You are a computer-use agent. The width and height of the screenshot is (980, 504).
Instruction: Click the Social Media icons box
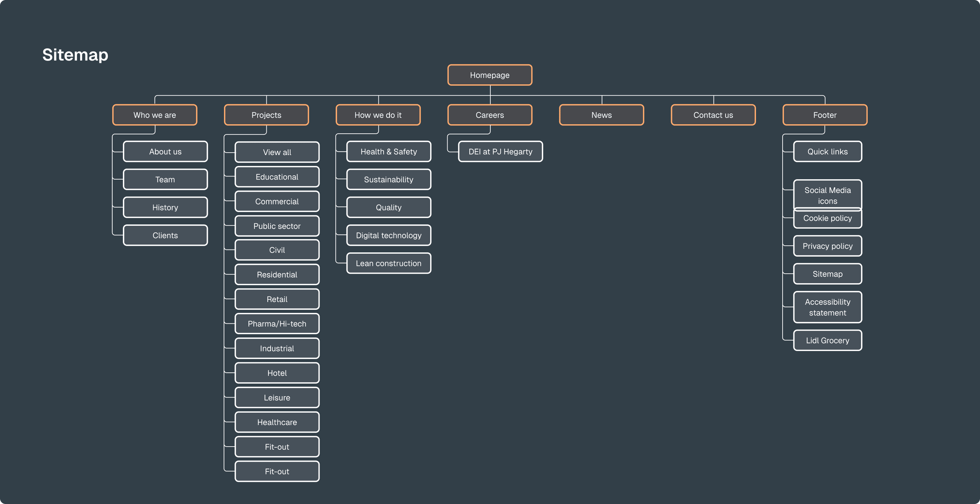coord(827,194)
